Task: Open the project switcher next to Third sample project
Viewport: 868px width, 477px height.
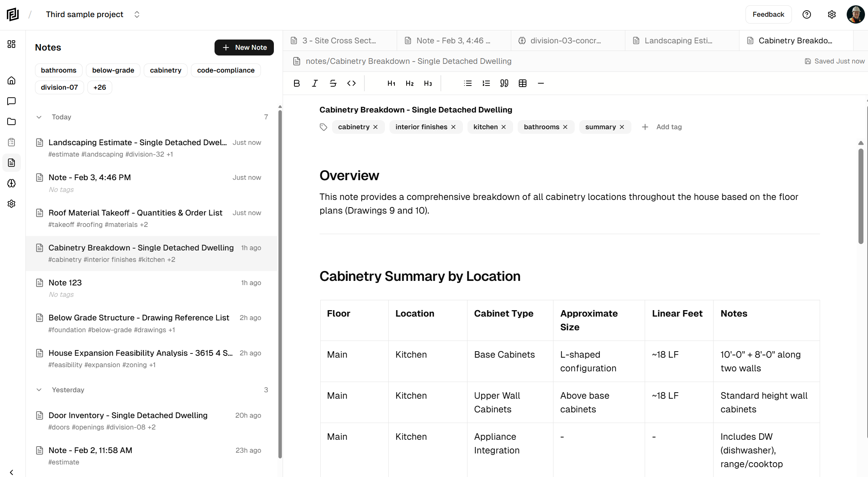Action: pyautogui.click(x=137, y=14)
